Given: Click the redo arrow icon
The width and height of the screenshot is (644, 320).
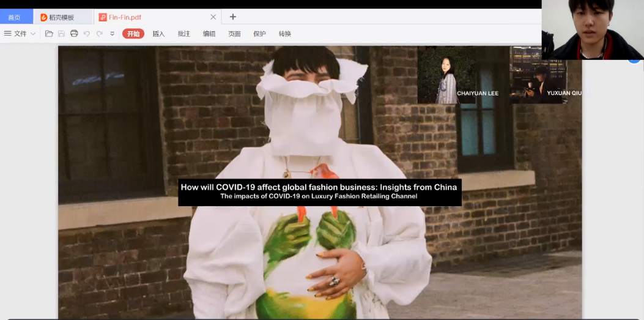Looking at the screenshot, I should 99,34.
